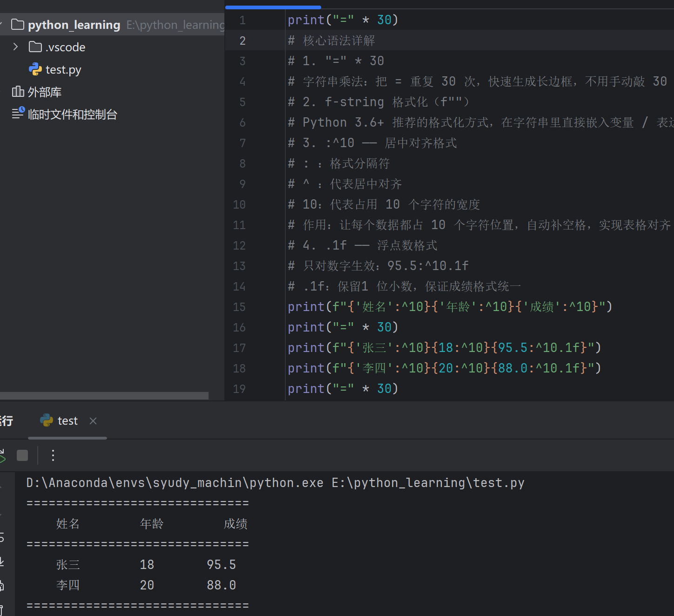The height and width of the screenshot is (616, 674).
Task: Click the 临时文件和控制台 scratches icon
Action: click(x=18, y=113)
